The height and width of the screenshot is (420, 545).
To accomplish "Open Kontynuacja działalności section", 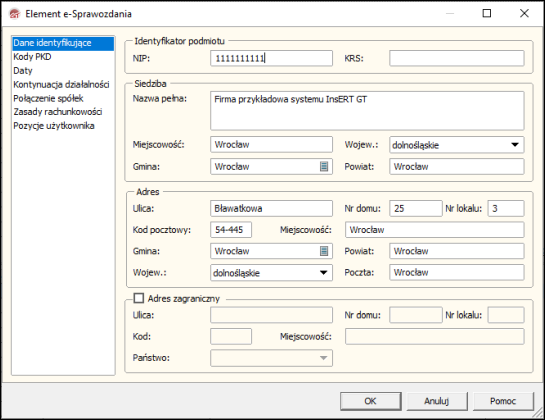I will [61, 84].
